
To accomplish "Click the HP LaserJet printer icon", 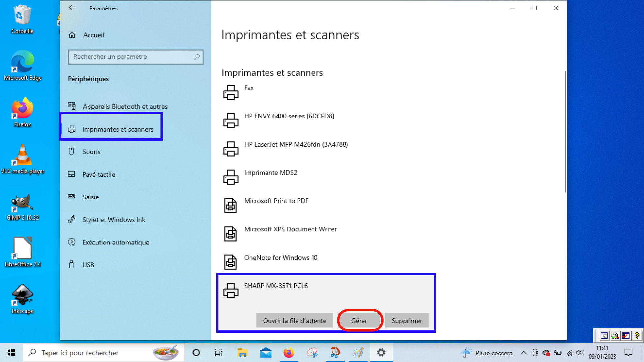I will pos(231,149).
